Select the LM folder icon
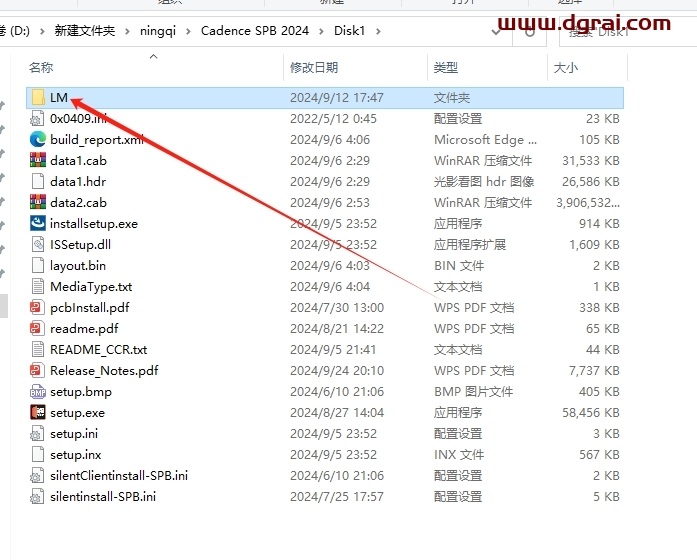 [x=38, y=97]
